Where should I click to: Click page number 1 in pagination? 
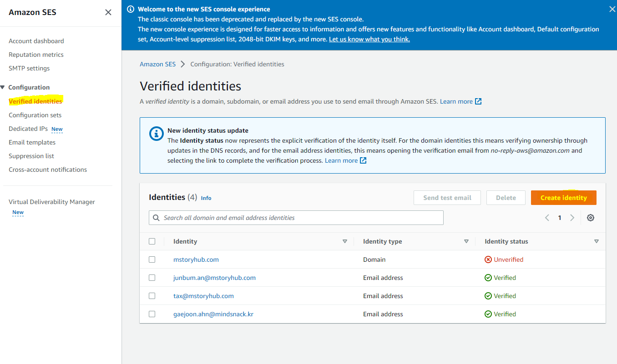(560, 218)
